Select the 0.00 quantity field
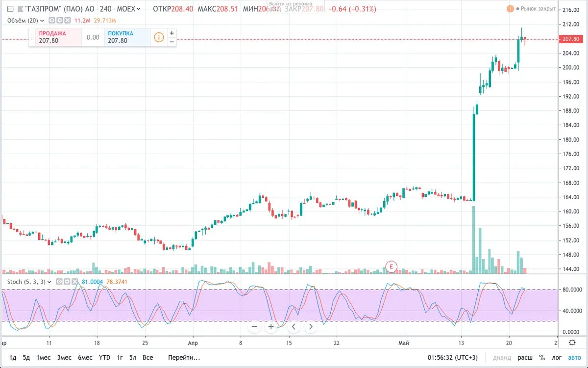 93,37
